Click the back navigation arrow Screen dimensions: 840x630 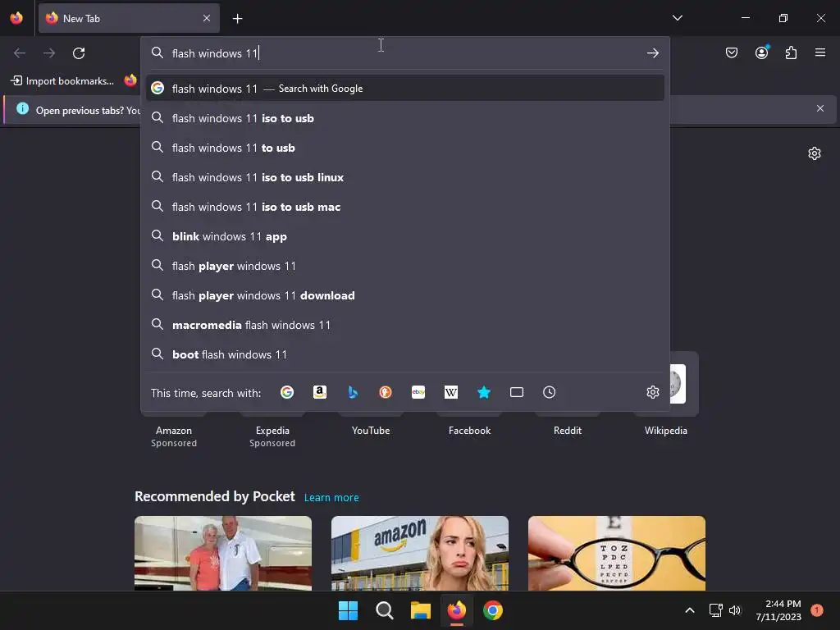tap(20, 53)
